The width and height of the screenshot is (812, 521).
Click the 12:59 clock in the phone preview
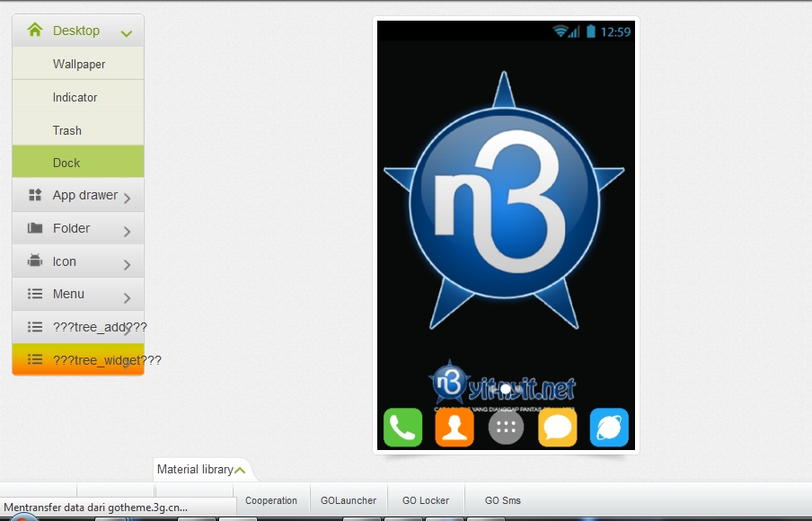[615, 31]
